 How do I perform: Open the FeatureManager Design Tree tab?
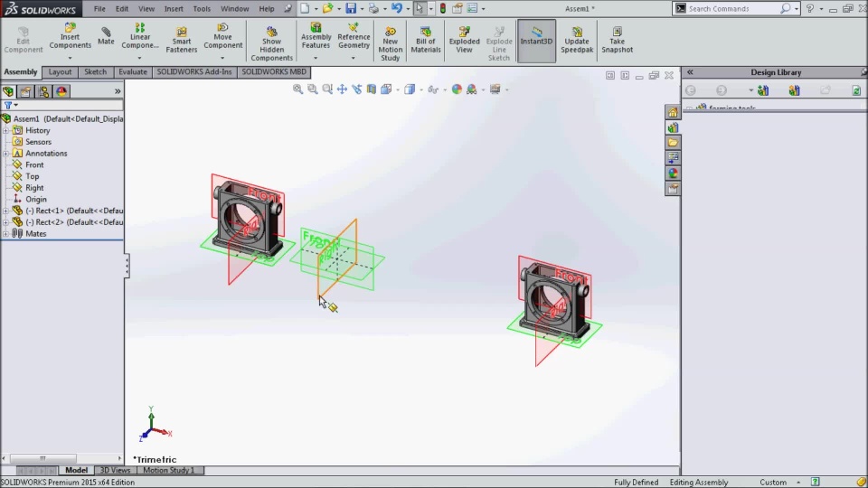[x=8, y=91]
